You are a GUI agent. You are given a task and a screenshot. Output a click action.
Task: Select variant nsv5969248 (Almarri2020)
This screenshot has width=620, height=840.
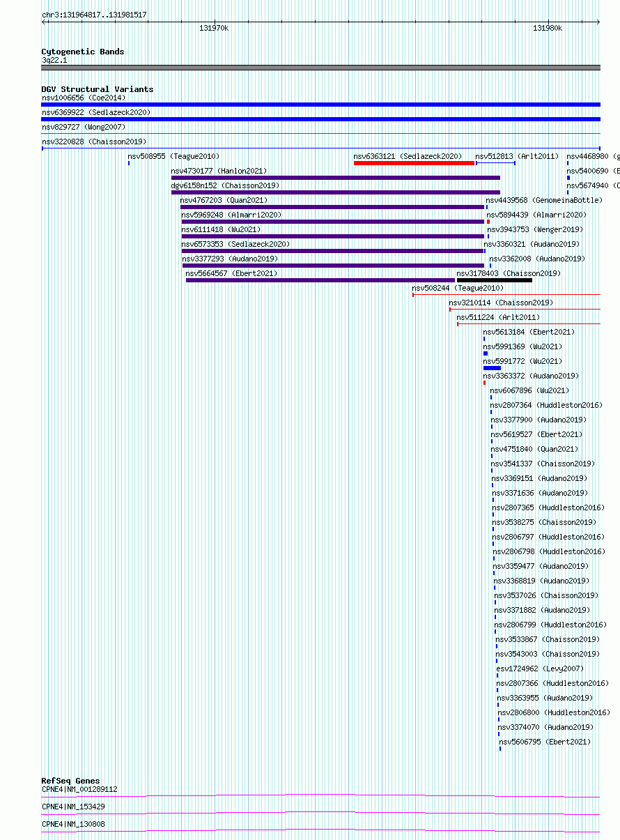(232, 215)
